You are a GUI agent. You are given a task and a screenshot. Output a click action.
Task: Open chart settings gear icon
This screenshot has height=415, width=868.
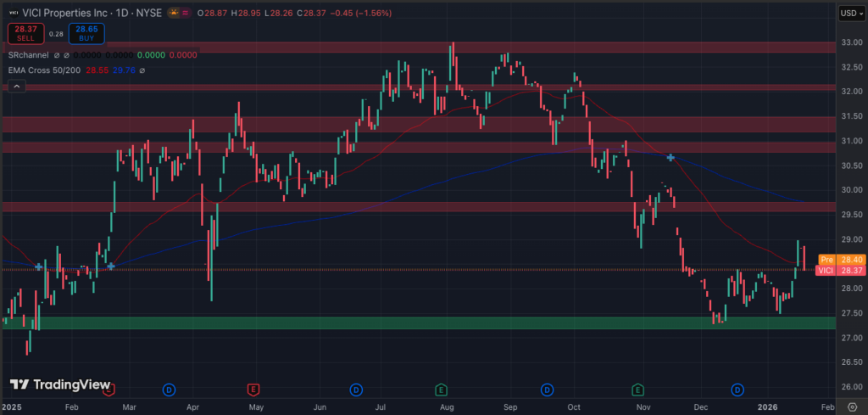tap(851, 406)
